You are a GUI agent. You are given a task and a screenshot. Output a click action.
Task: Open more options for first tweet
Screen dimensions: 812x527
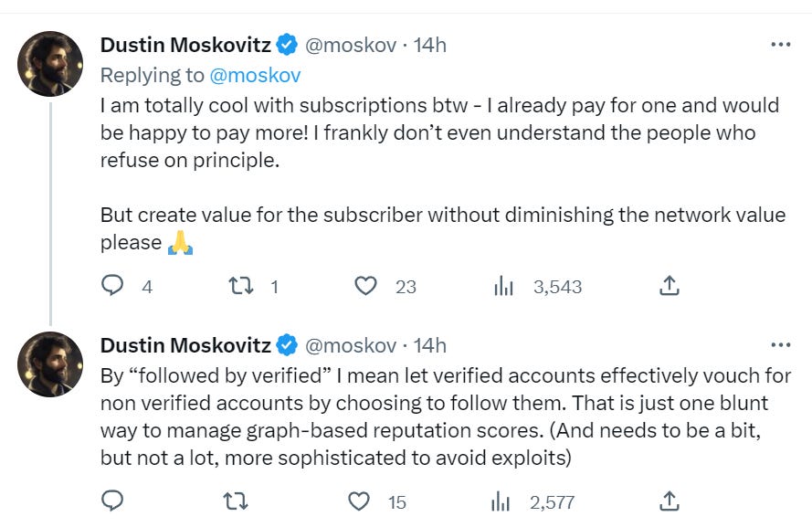(780, 44)
